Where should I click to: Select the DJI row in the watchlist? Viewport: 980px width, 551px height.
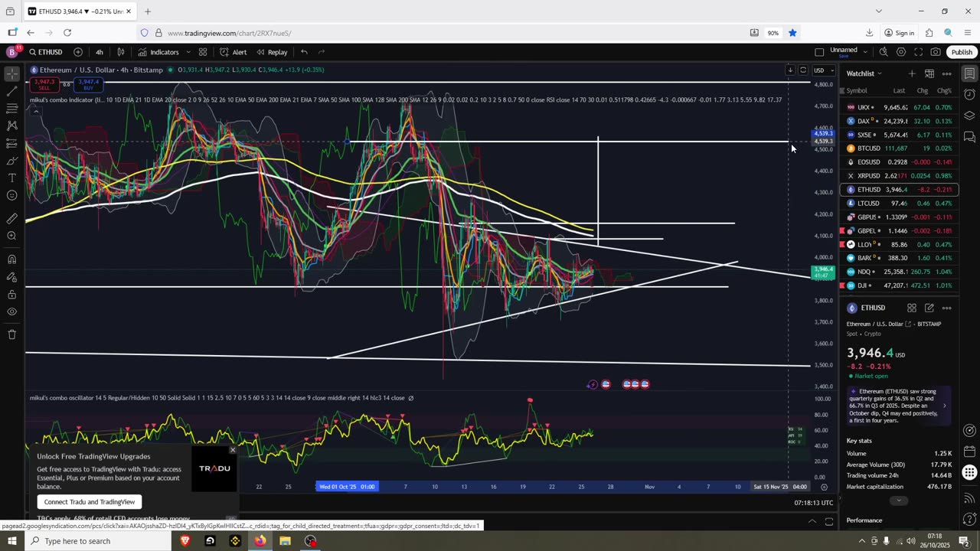click(899, 285)
